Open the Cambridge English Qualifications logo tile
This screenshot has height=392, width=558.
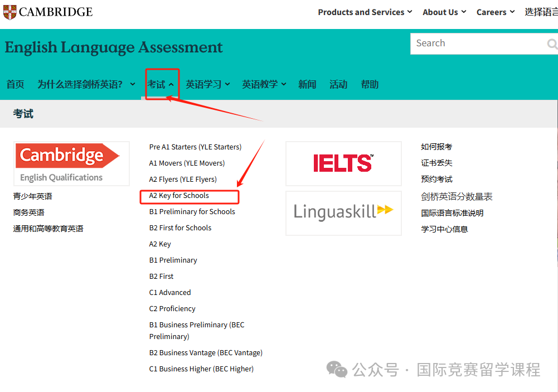tap(71, 163)
